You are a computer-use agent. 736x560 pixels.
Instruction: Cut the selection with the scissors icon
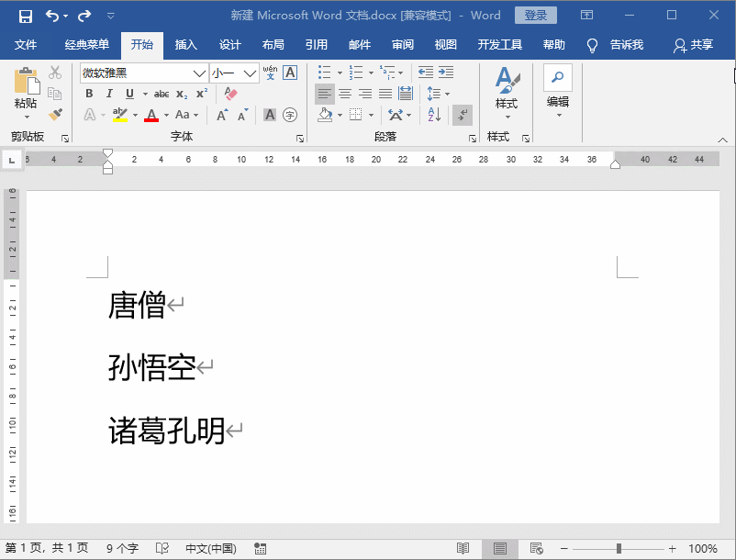55,73
